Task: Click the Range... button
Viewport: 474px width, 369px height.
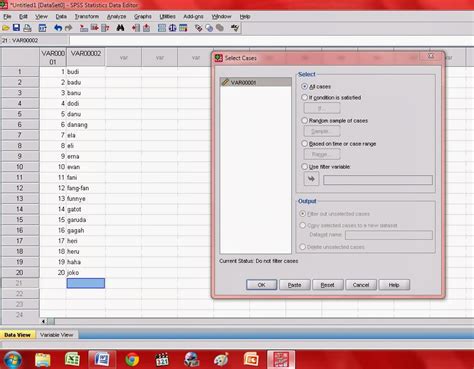Action: tap(322, 154)
